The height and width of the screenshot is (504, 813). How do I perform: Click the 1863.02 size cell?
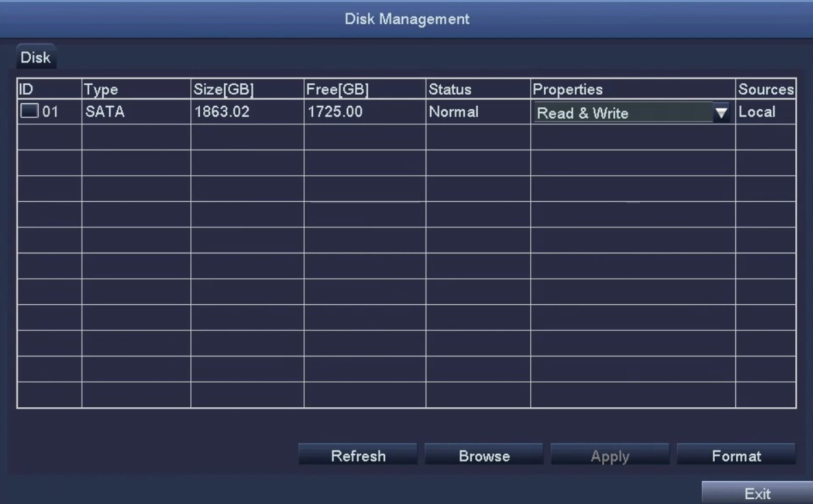click(247, 111)
